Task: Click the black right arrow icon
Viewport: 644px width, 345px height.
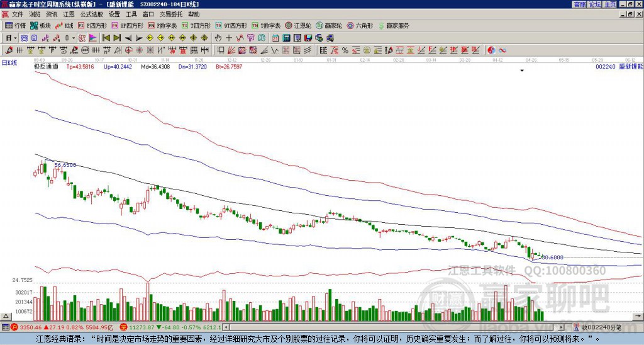Action: click(139, 38)
